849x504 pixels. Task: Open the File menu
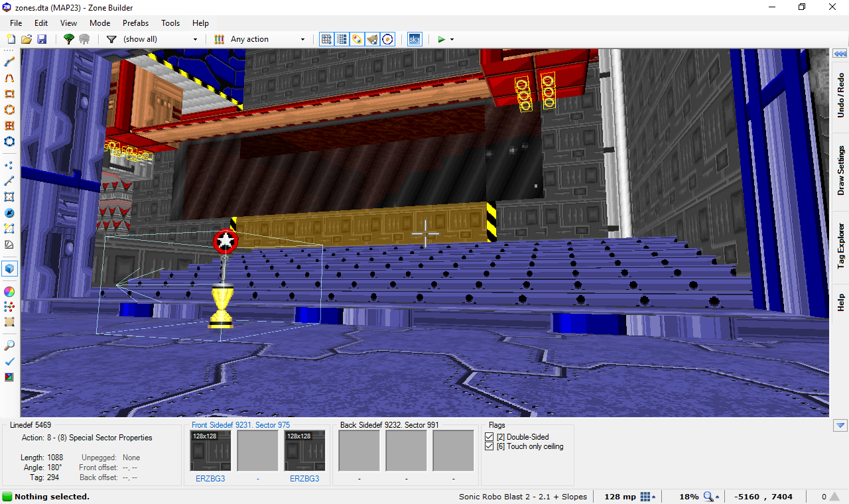coord(16,23)
